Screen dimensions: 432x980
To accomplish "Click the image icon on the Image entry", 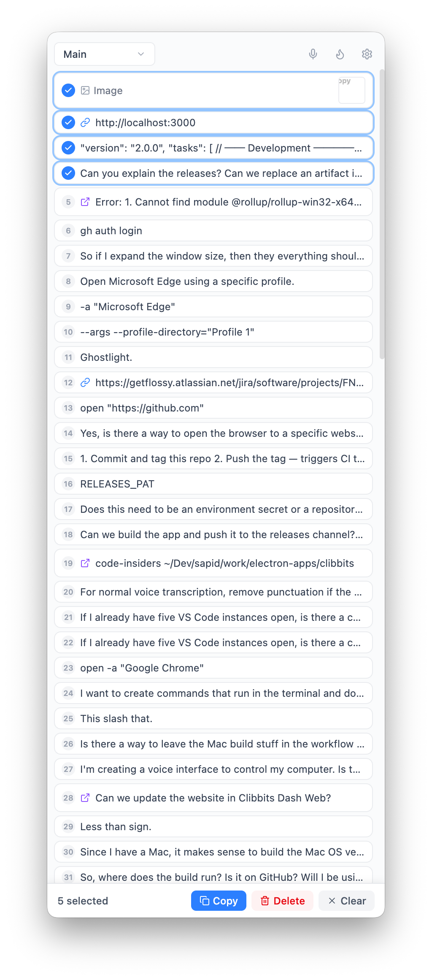I will click(x=86, y=90).
